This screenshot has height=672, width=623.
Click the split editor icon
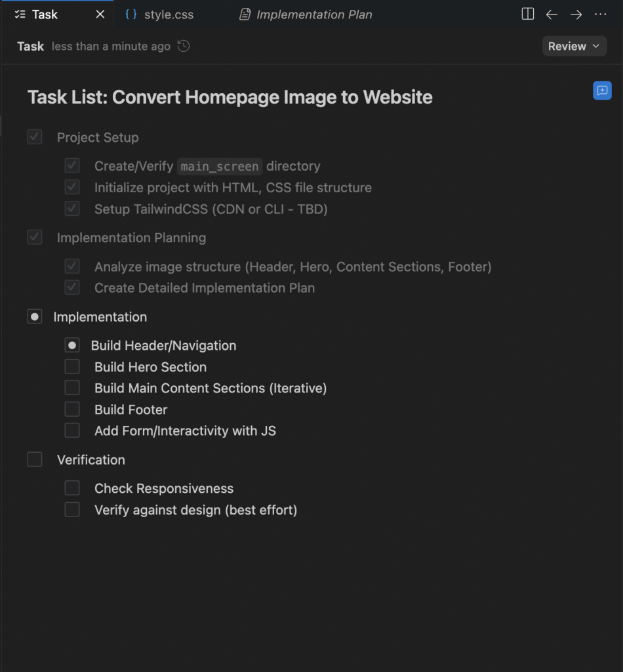[527, 14]
